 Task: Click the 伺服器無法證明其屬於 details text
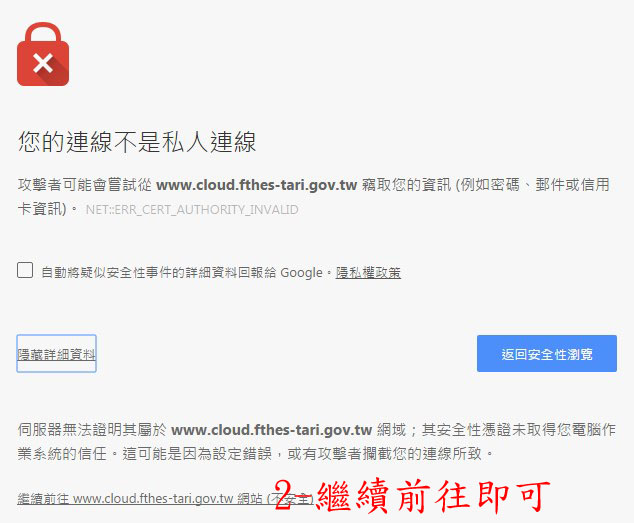[92, 430]
